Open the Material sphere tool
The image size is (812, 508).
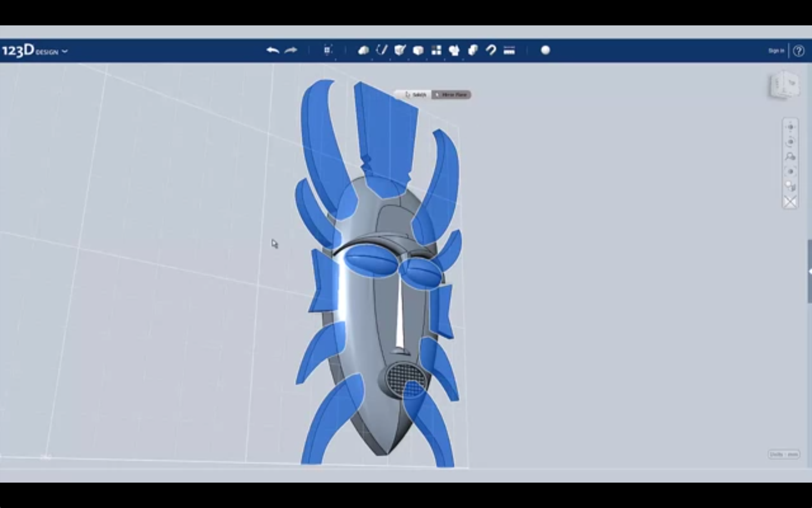tap(545, 50)
